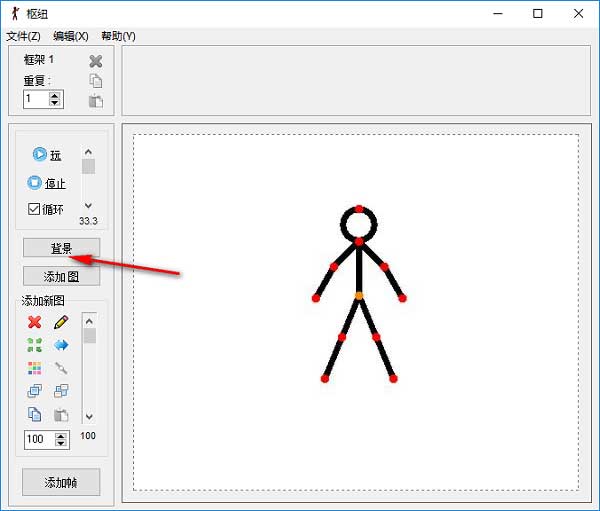Image resolution: width=600 pixels, height=511 pixels.
Task: Click the grey join figures icon
Action: click(x=61, y=368)
